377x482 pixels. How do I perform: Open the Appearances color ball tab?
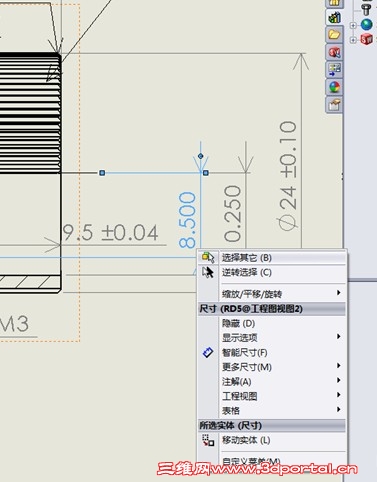point(334,87)
